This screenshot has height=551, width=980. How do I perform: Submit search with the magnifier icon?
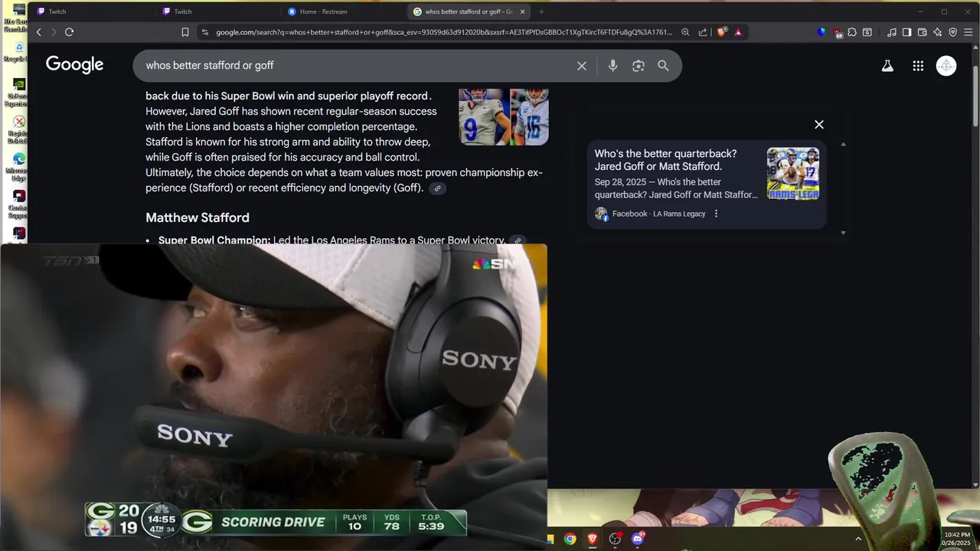[x=663, y=66]
